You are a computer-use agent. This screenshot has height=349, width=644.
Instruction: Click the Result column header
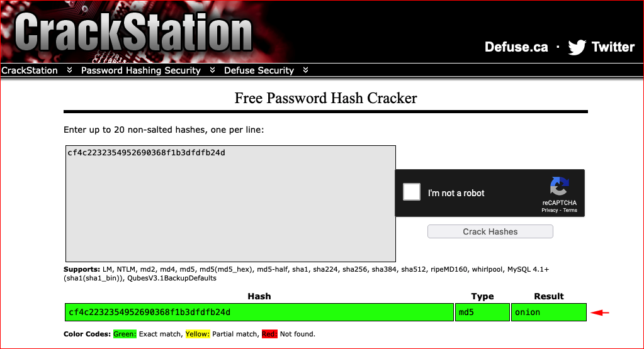pos(549,296)
